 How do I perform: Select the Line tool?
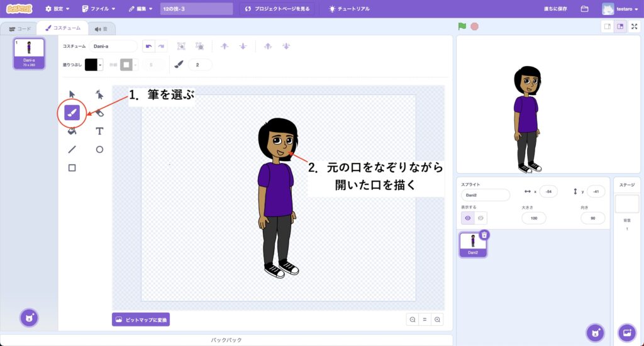[x=72, y=150]
